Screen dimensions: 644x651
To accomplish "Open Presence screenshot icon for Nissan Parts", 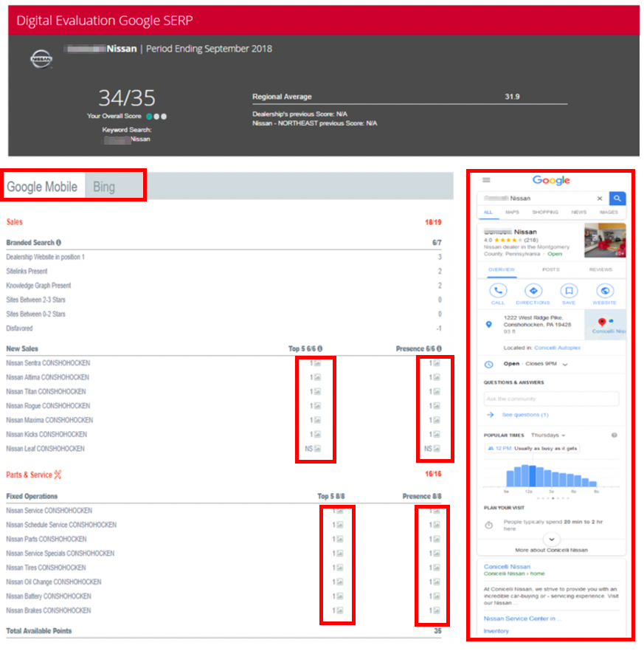I will (x=437, y=539).
